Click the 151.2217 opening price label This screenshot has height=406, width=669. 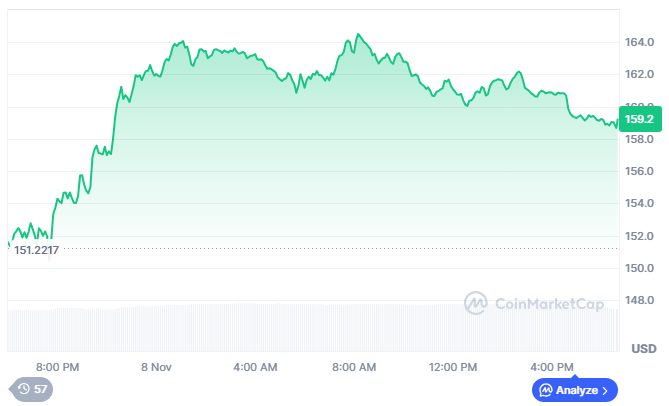(36, 249)
